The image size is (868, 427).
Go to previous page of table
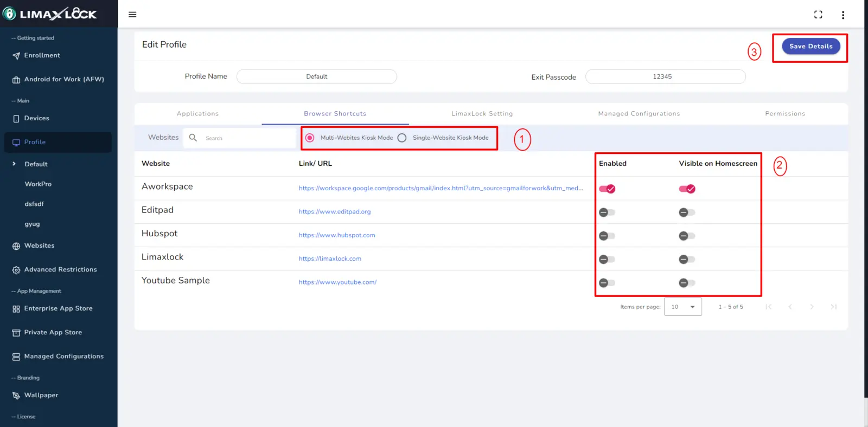pos(790,307)
